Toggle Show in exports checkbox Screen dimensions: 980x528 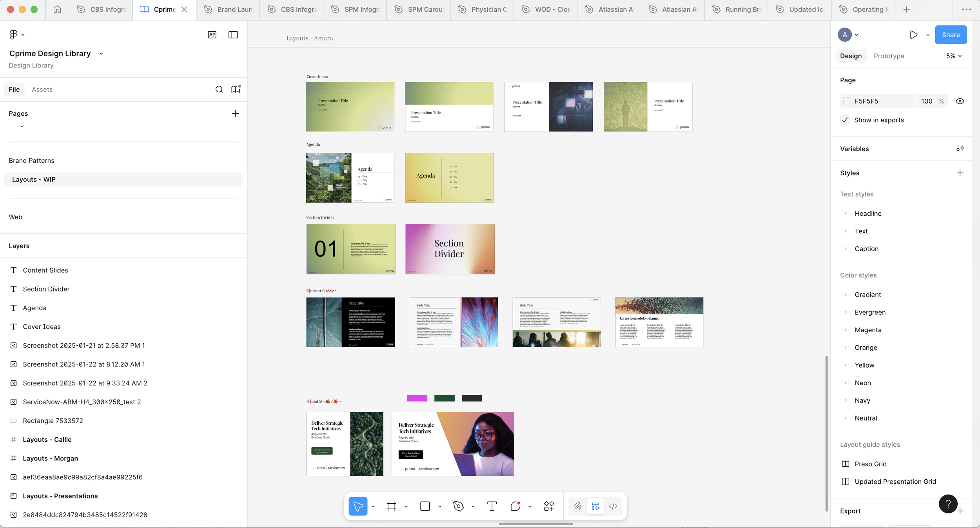(845, 120)
